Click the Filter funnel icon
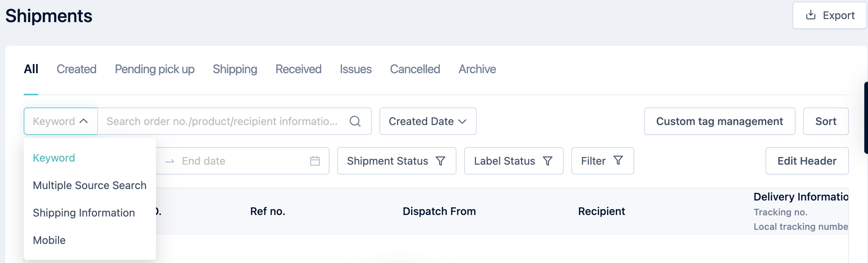 (x=618, y=160)
